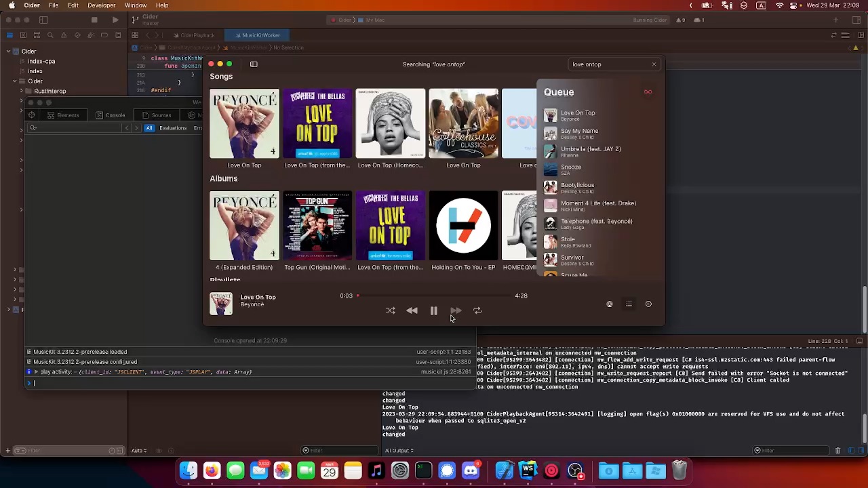868x488 pixels.
Task: Open AirPlay output options
Action: click(x=609, y=304)
